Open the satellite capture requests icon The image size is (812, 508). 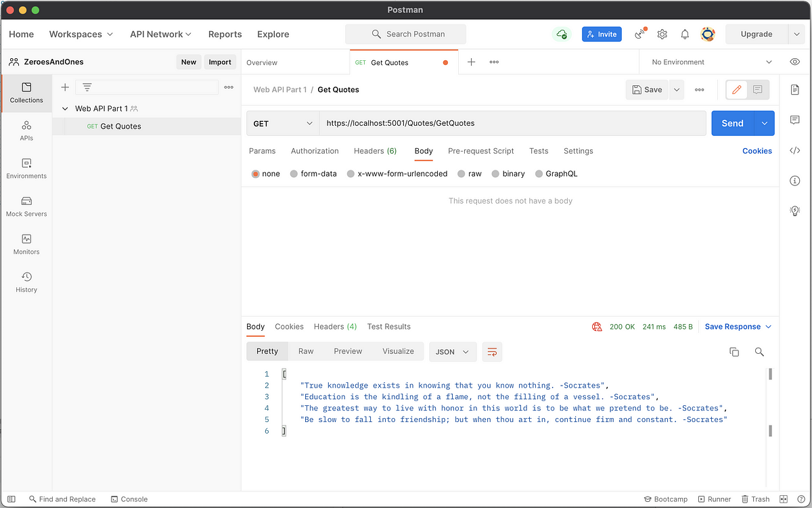639,34
